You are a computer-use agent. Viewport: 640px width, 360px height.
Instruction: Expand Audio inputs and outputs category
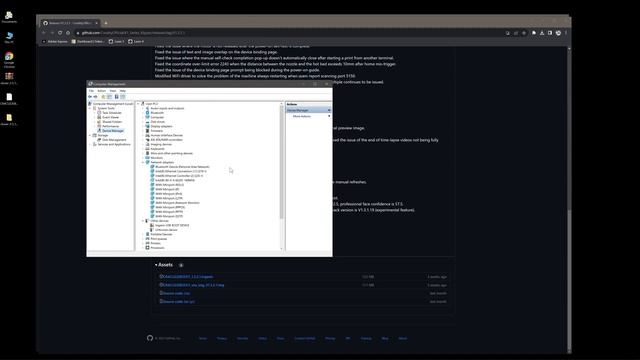(143, 108)
